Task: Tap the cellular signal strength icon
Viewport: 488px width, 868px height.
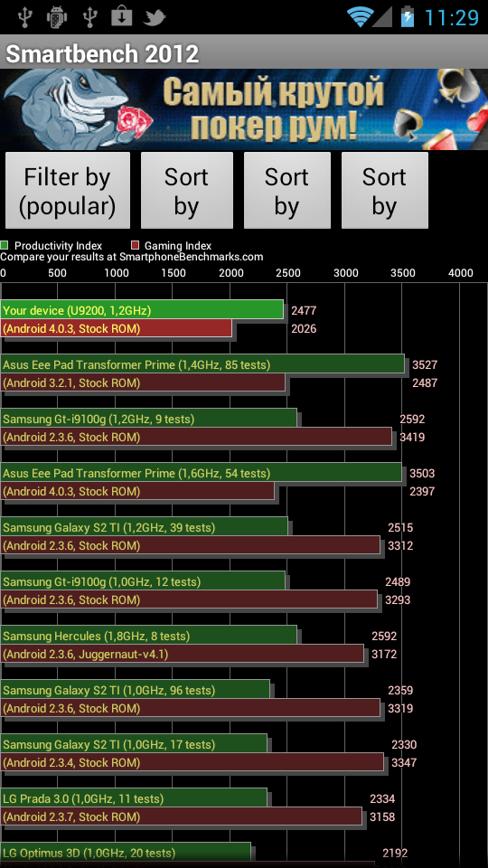Action: tap(381, 17)
